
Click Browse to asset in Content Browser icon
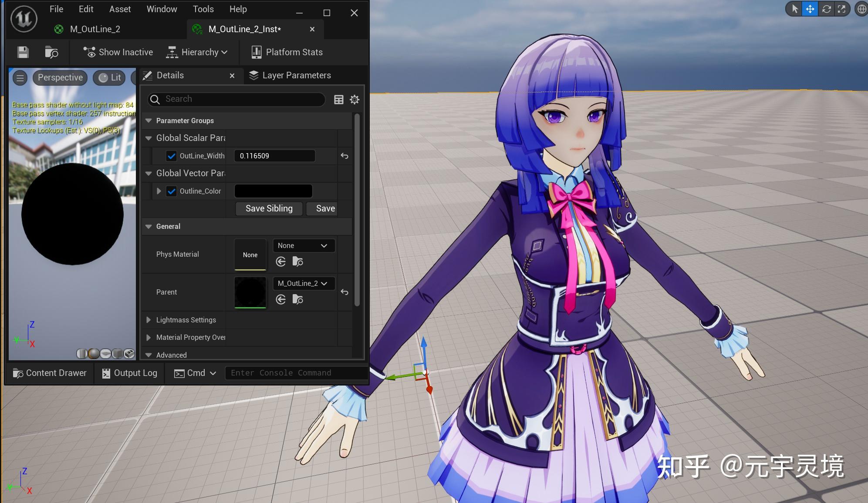(x=51, y=52)
